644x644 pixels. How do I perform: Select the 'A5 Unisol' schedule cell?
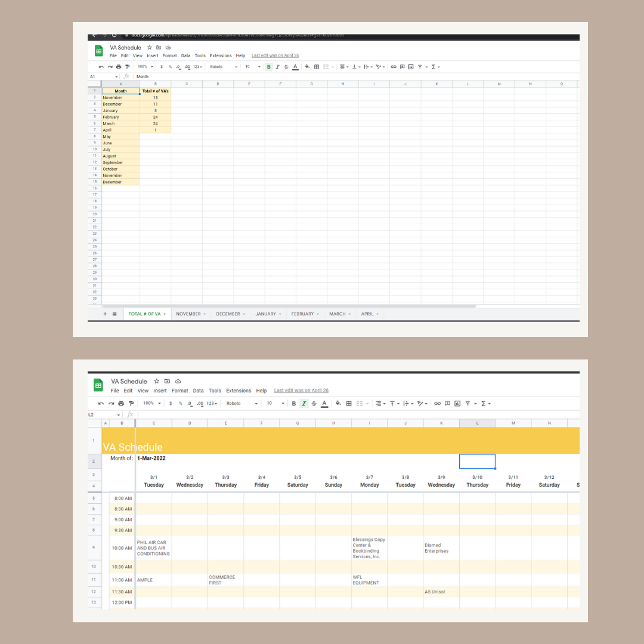pos(441,592)
